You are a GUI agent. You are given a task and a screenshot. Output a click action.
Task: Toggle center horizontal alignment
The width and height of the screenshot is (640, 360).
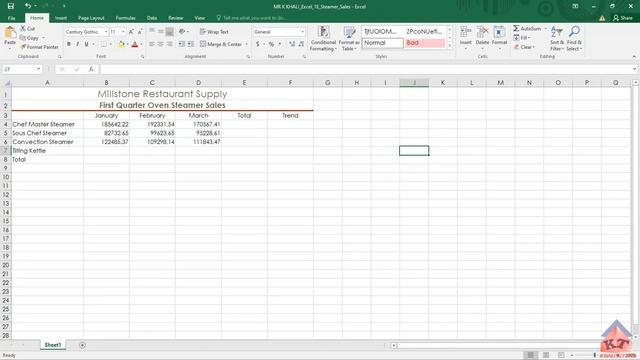(160, 44)
